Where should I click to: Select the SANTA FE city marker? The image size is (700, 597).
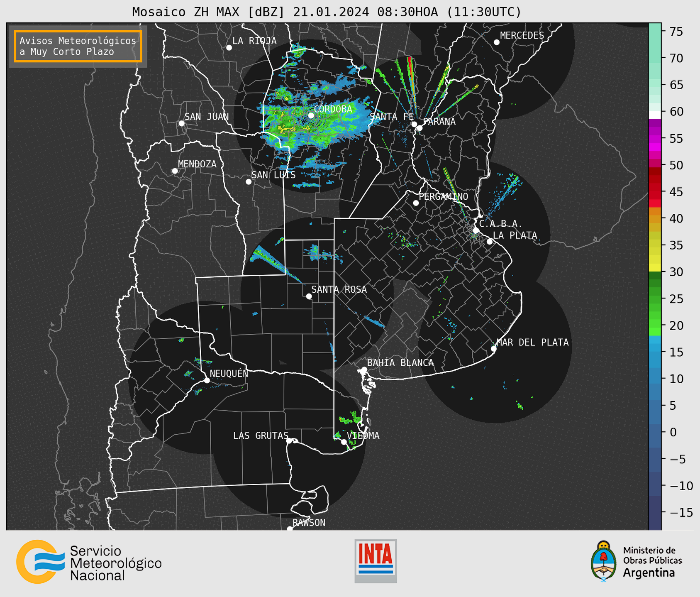pyautogui.click(x=414, y=124)
